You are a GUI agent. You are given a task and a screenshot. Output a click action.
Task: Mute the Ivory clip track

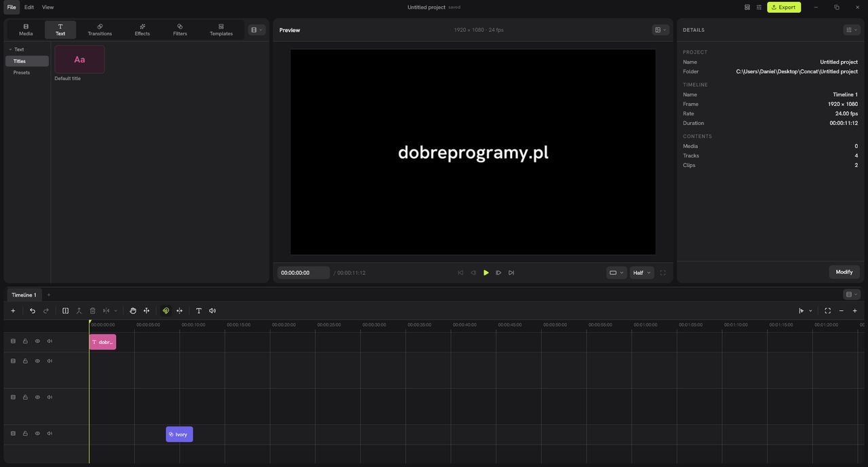[x=50, y=434]
